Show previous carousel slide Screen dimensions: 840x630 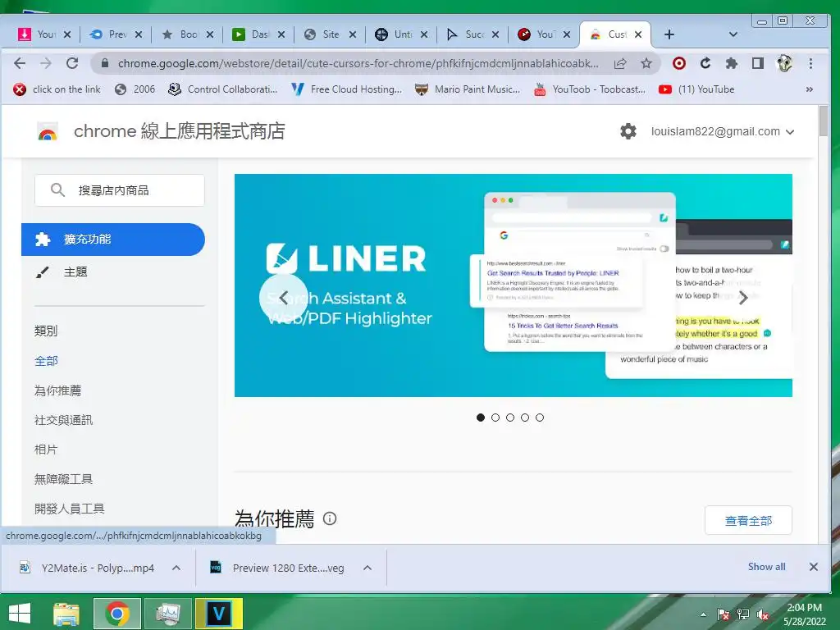click(283, 297)
